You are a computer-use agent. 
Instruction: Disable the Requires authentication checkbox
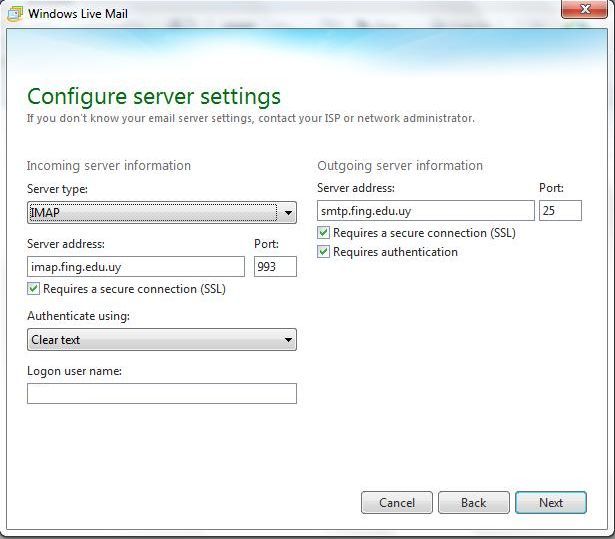[324, 252]
